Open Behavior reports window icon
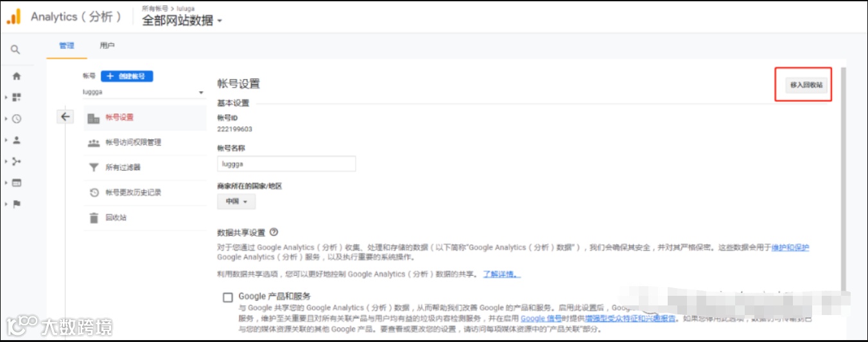 (x=17, y=183)
